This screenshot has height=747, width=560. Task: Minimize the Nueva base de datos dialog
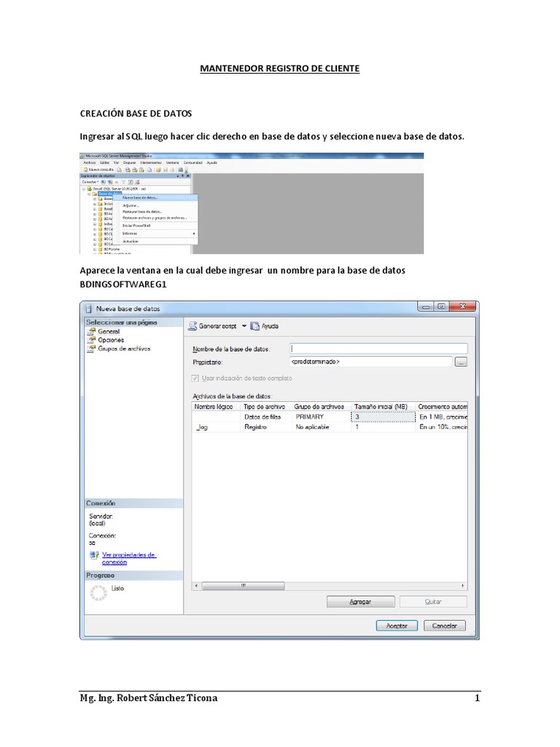pos(426,306)
